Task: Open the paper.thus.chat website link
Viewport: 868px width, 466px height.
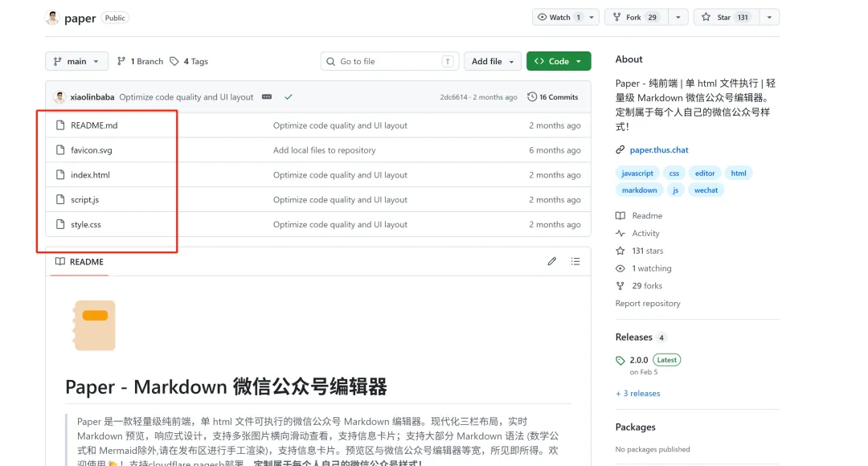Action: tap(659, 150)
